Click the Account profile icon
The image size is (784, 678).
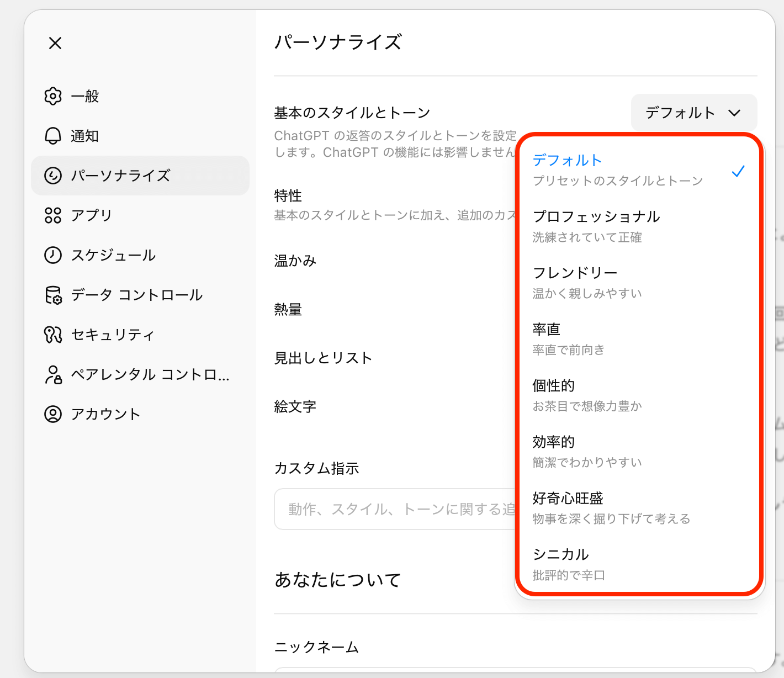click(53, 414)
